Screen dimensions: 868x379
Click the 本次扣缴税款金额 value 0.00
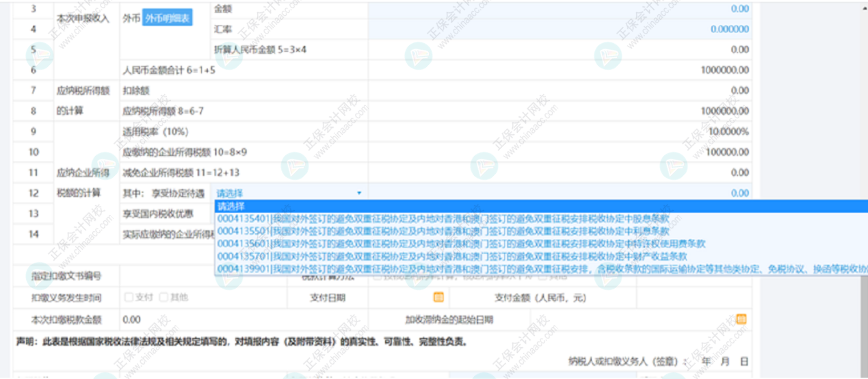click(131, 319)
